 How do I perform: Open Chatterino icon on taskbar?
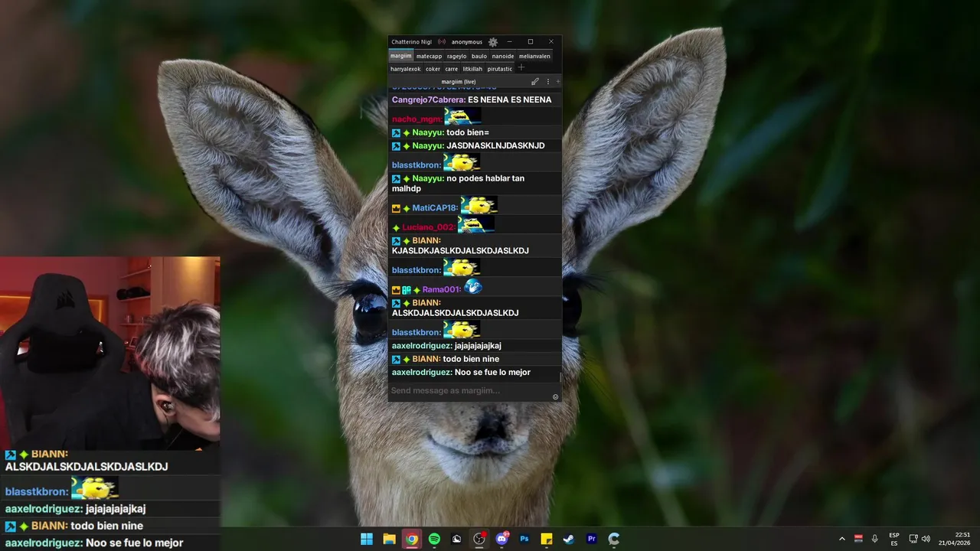point(614,539)
